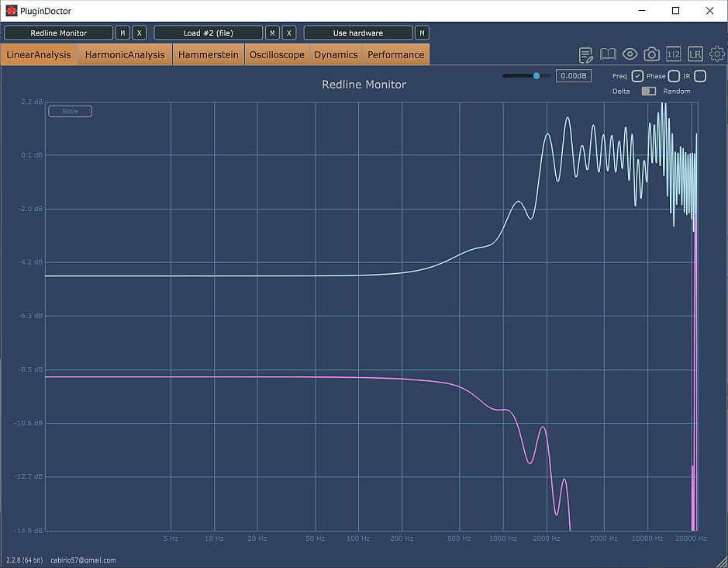Open the notes editor icon
The image size is (728, 568).
(586, 55)
